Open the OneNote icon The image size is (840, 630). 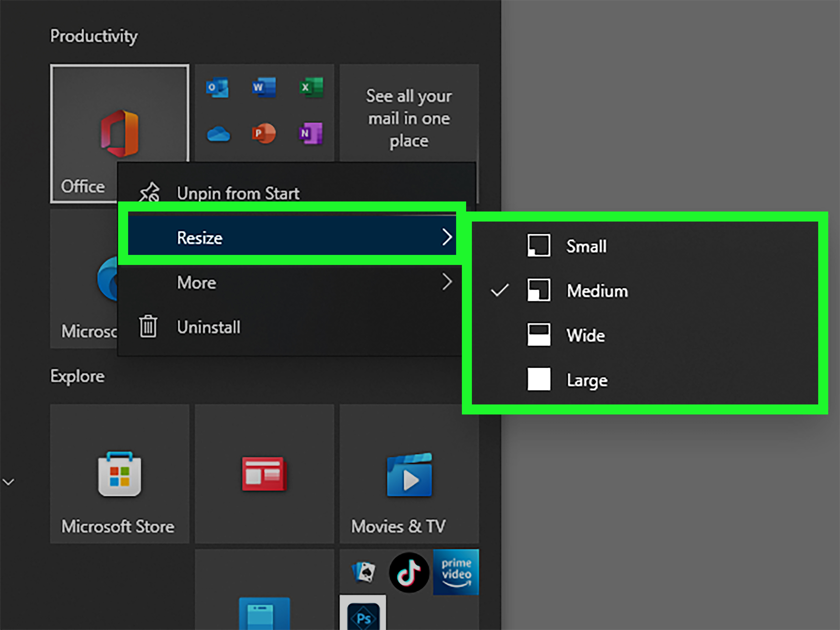(311, 133)
